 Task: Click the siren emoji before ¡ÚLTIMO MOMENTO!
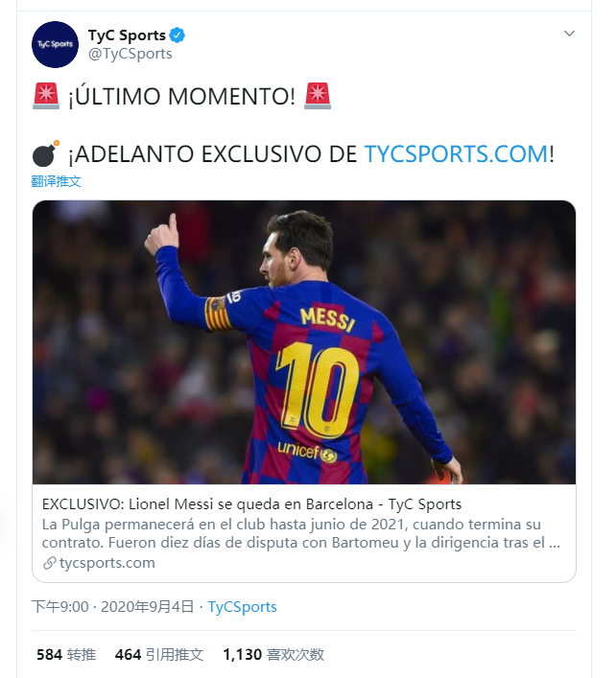point(46,96)
